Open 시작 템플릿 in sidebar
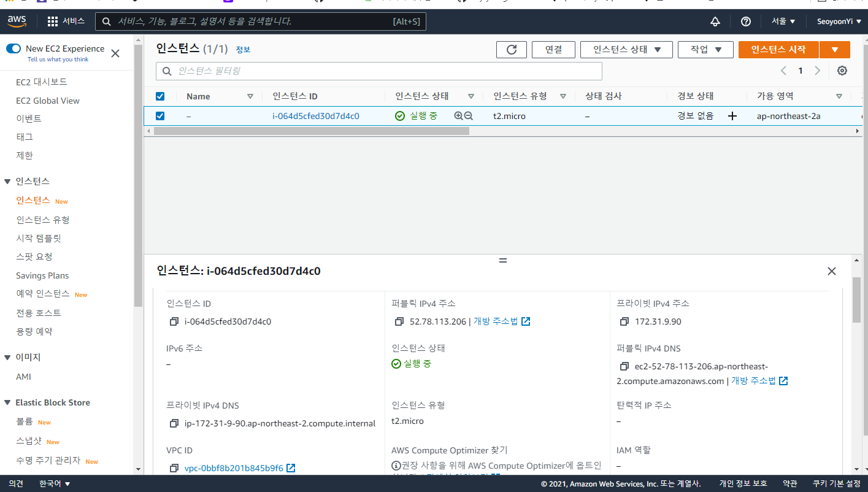 (x=39, y=238)
